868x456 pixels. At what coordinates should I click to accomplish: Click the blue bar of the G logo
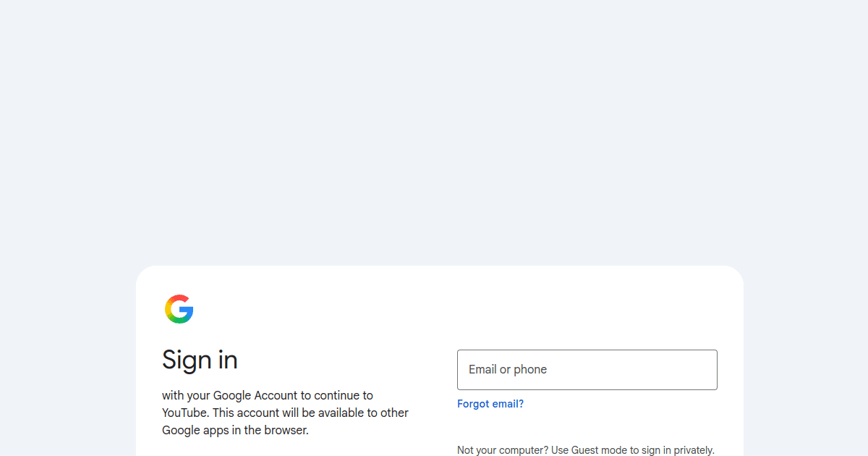point(187,310)
